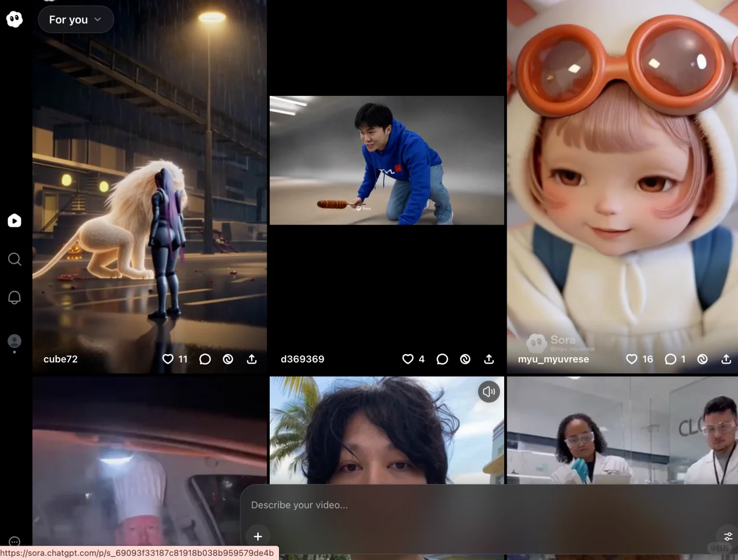Click the plus button to add media
The width and height of the screenshot is (738, 560).
coord(258,537)
